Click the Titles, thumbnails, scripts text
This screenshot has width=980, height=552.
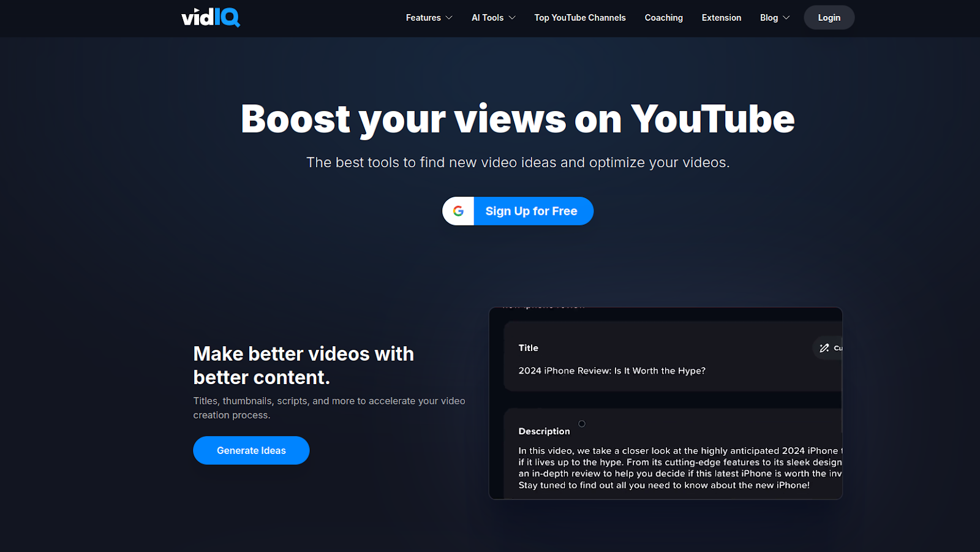329,408
